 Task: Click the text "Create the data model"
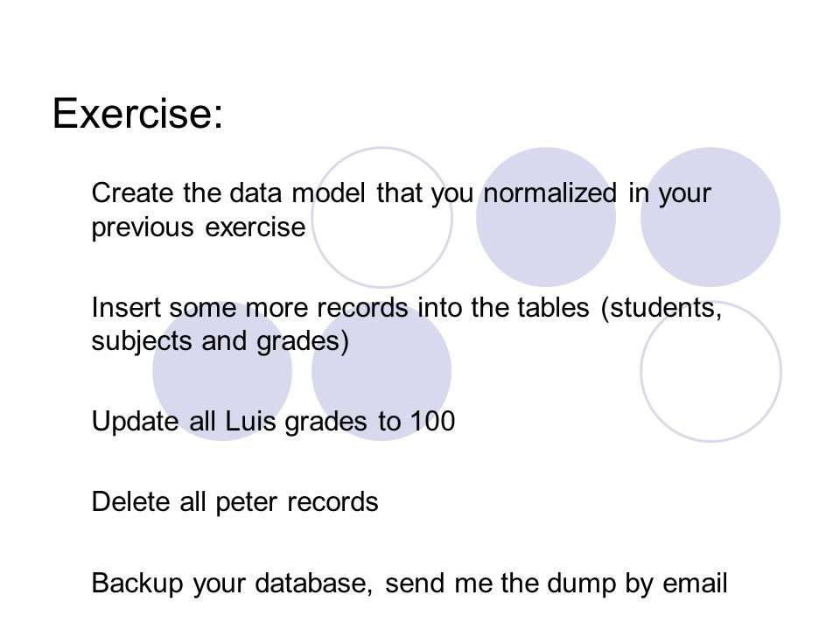click(228, 192)
